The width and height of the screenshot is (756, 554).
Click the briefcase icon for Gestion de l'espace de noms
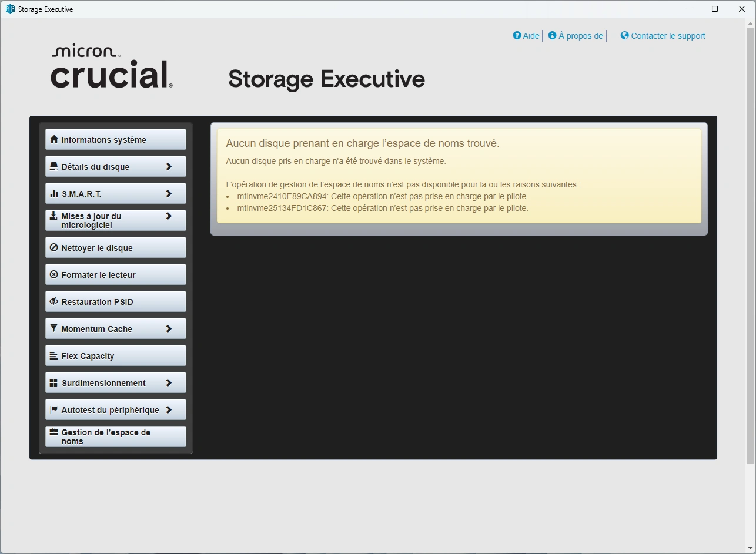click(x=54, y=432)
